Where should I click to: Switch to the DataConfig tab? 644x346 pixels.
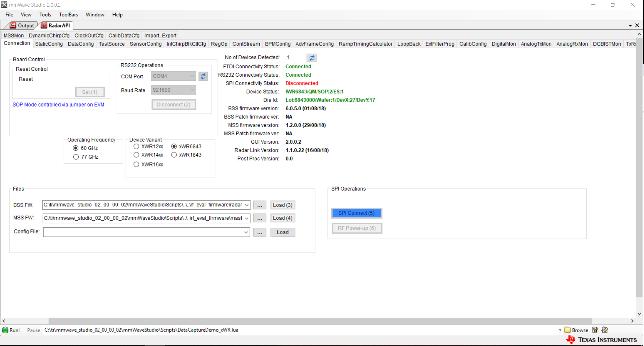click(x=81, y=44)
